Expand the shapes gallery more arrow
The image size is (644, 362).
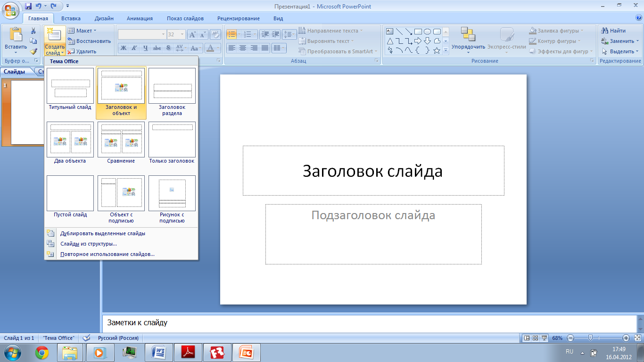(446, 50)
